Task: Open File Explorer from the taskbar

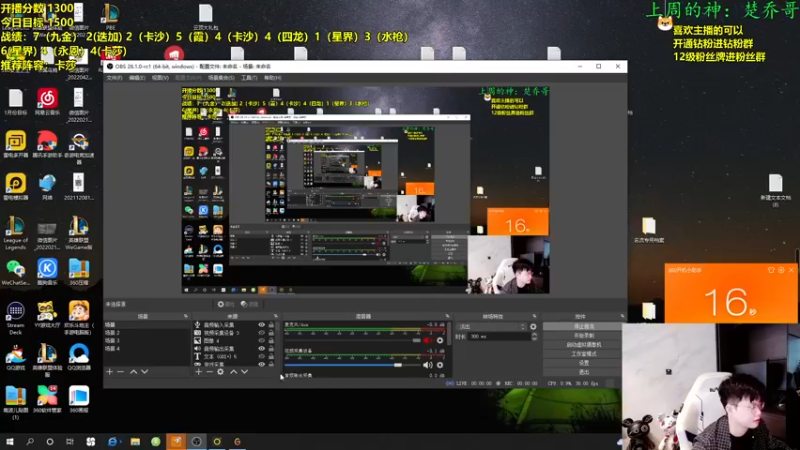Action: (x=135, y=441)
